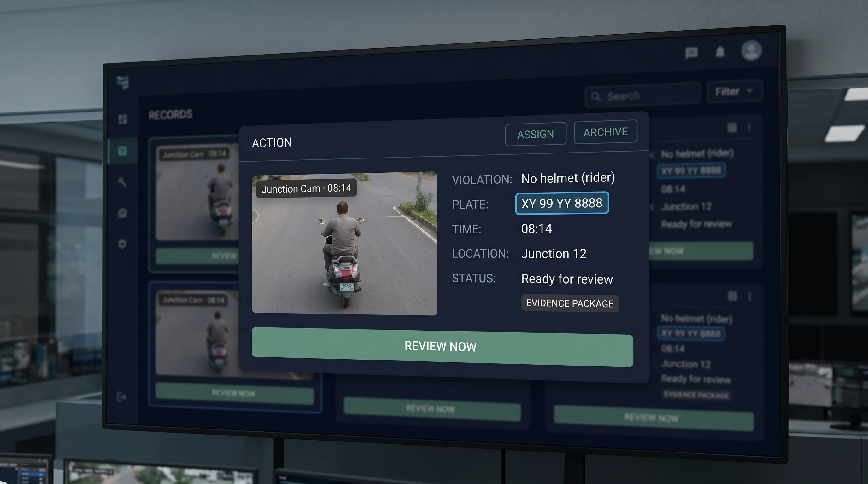Click the partly hidden REVIEW NOW on upper right card
This screenshot has height=484, width=868.
(x=701, y=251)
